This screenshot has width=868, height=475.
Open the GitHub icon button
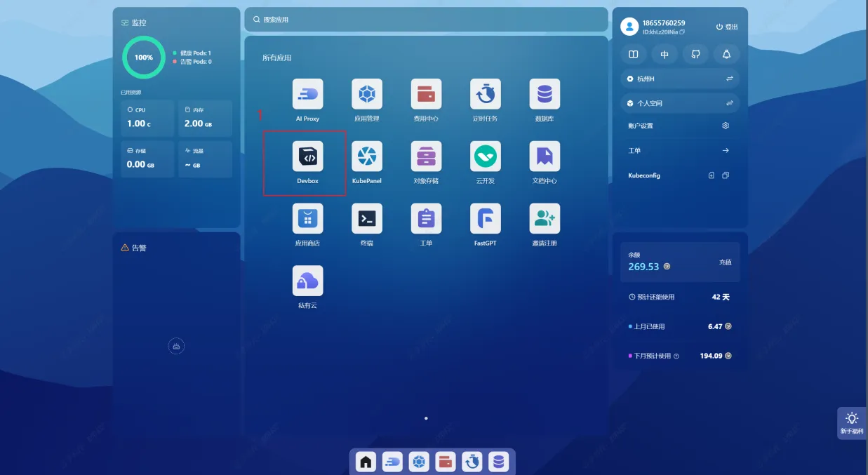coord(695,54)
